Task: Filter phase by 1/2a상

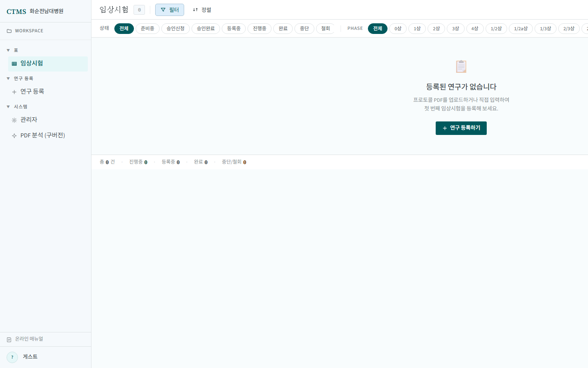Action: pos(521,29)
